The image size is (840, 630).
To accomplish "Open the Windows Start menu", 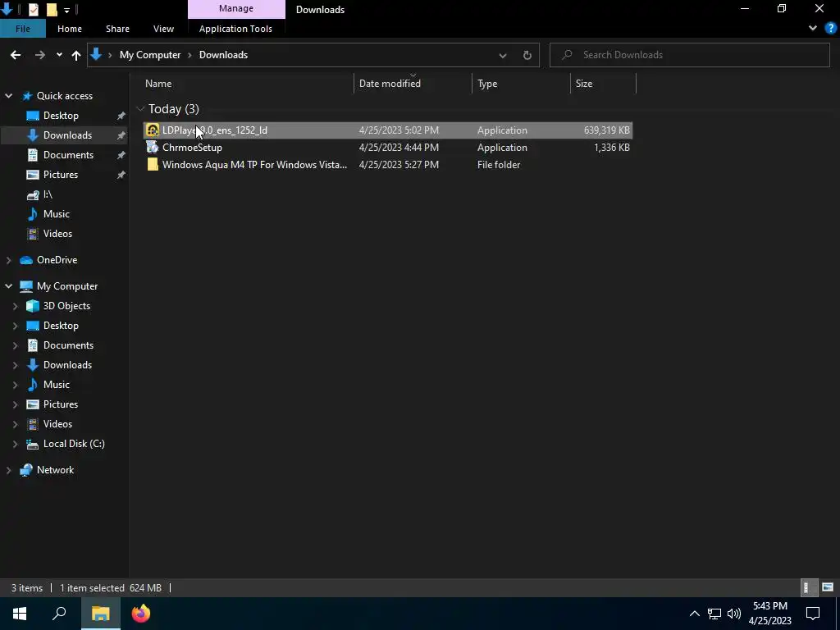I will click(20, 614).
